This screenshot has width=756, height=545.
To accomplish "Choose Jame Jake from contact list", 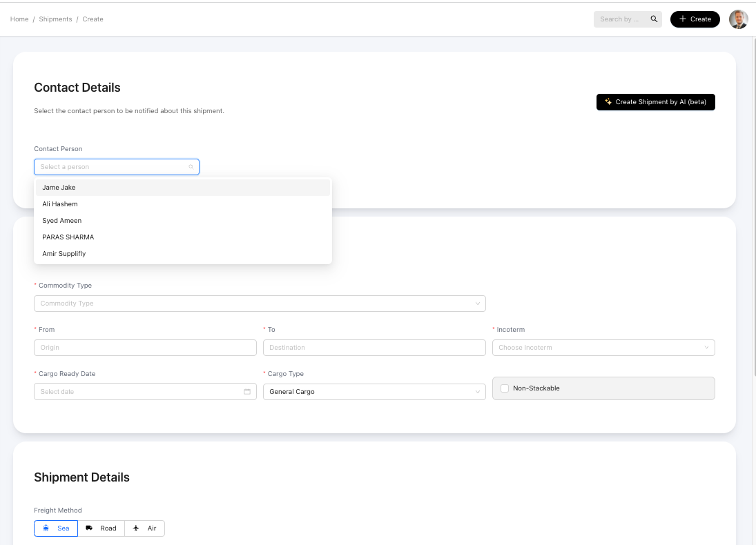I will point(59,188).
